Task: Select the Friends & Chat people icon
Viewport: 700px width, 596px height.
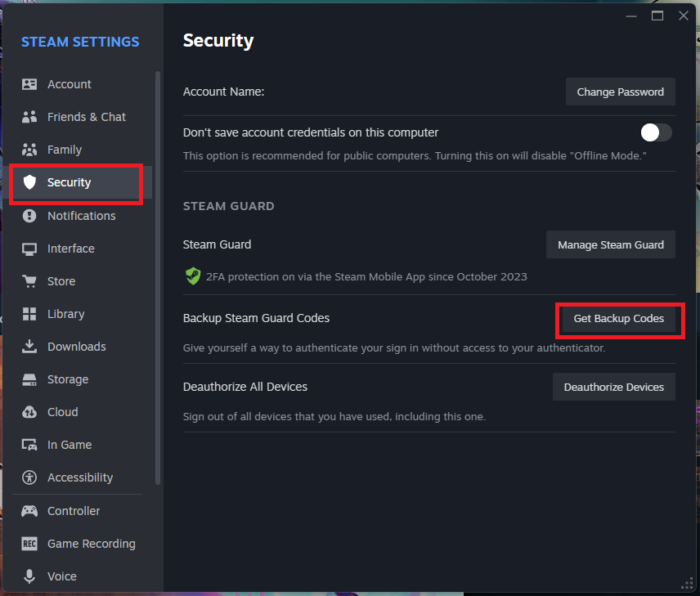Action: [x=29, y=117]
